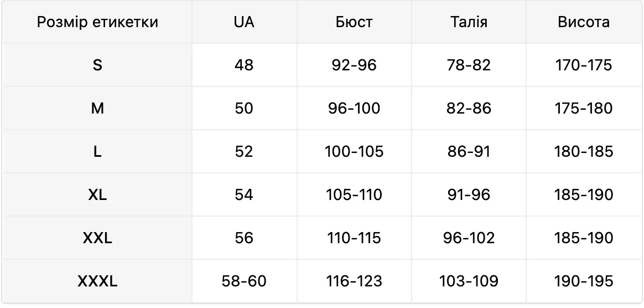Click the 'Талія' header cell
Image resolution: width=644 pixels, height=308 pixels.
click(469, 22)
